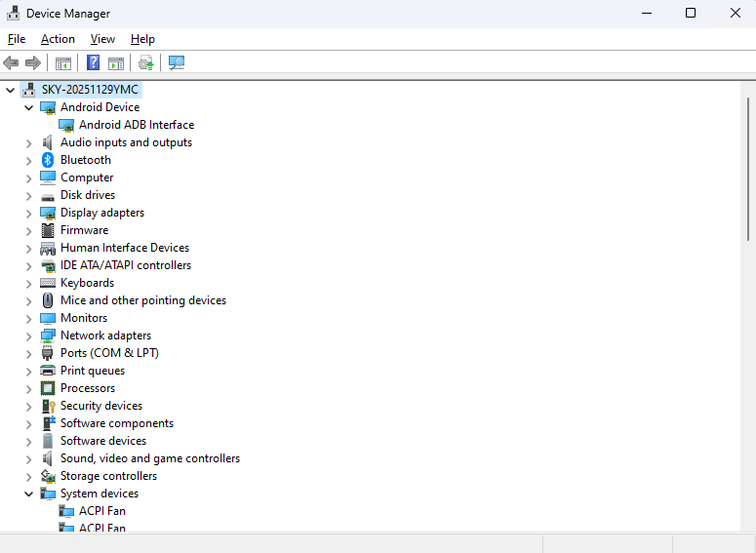Screen dimensions: 756x553
Task: Select the first fully visible ACPI Fan entry
Action: (102, 511)
